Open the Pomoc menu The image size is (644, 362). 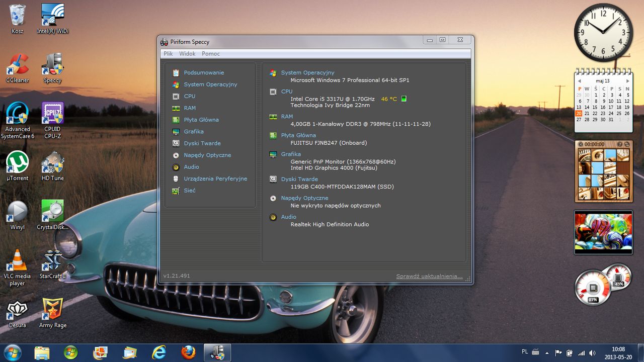pyautogui.click(x=211, y=54)
